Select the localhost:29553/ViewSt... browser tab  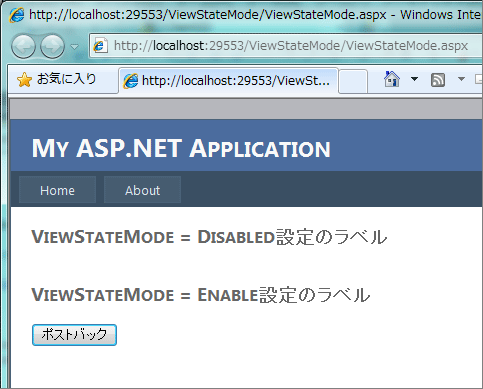(x=228, y=81)
